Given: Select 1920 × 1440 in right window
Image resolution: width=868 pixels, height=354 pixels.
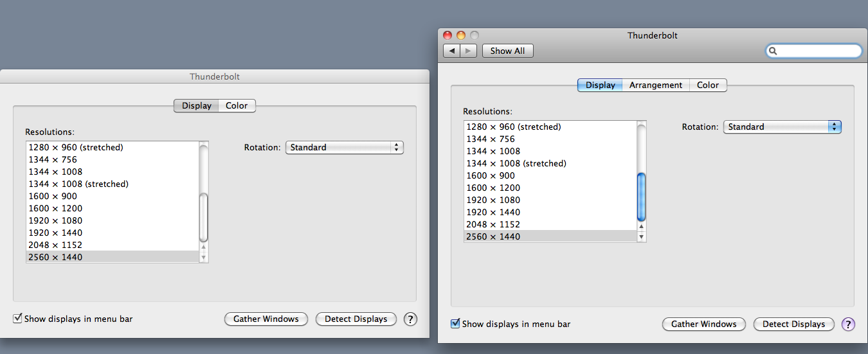Looking at the screenshot, I should click(x=550, y=213).
